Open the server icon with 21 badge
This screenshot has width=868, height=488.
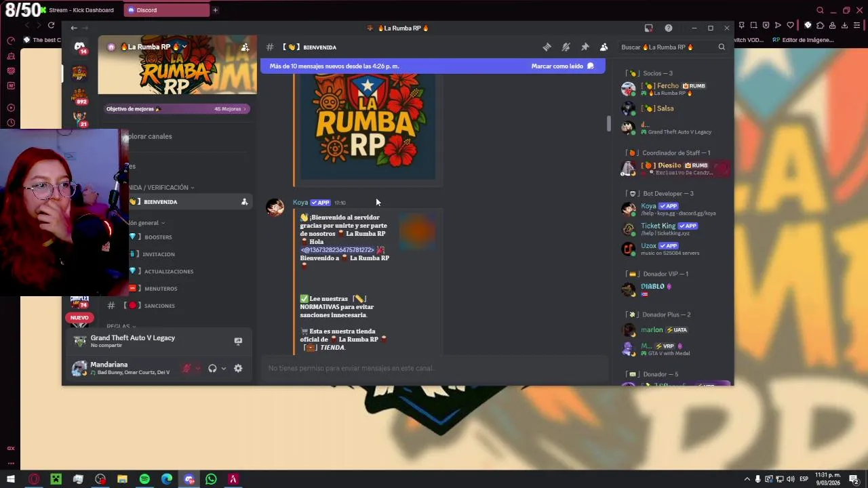click(80, 119)
